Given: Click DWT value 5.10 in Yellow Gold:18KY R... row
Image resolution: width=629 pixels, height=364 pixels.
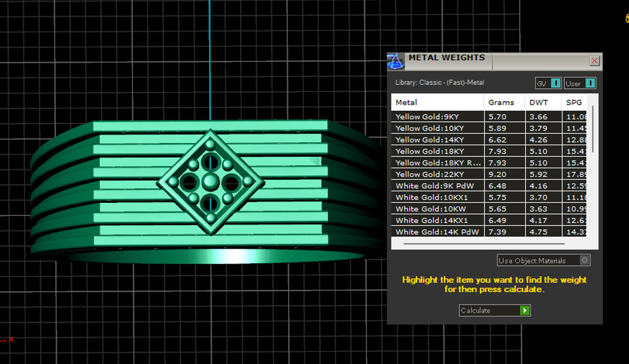Looking at the screenshot, I should (x=538, y=163).
